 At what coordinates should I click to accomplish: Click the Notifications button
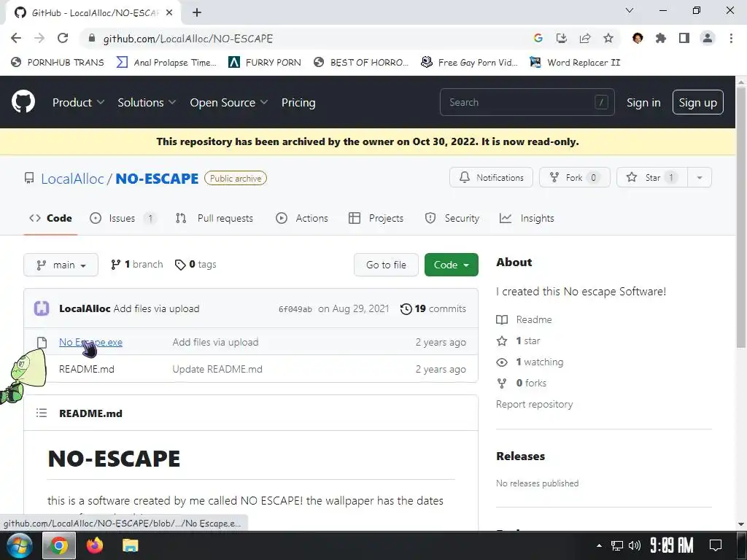pos(491,178)
